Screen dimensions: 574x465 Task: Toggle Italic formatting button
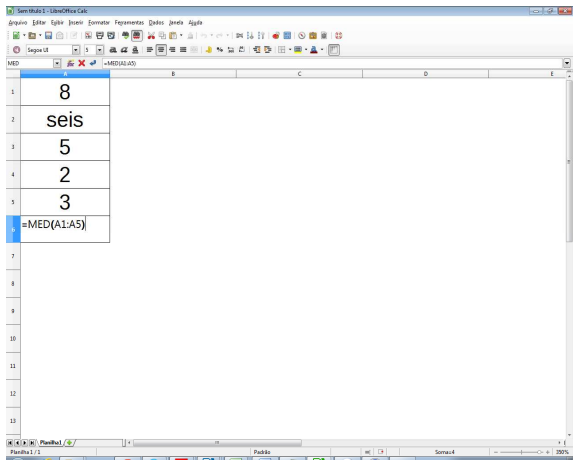(124, 50)
